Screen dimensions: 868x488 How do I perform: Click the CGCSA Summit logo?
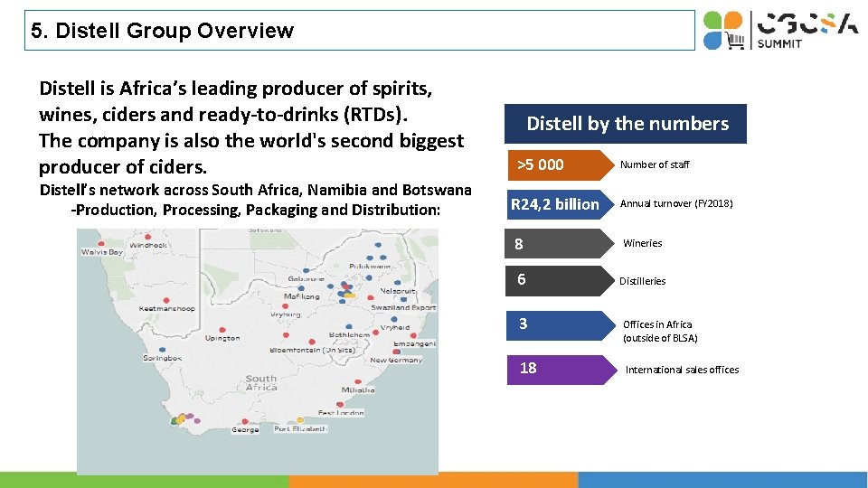780,31
